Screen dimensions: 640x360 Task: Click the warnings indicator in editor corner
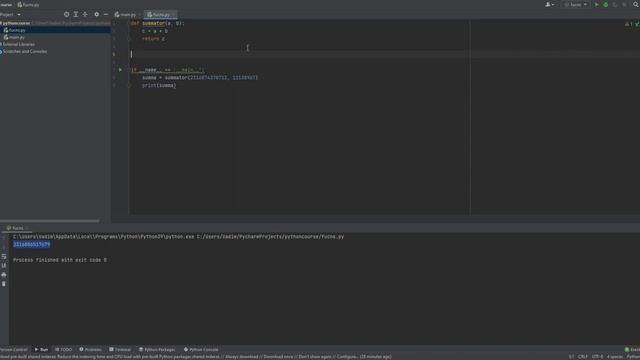(x=629, y=24)
